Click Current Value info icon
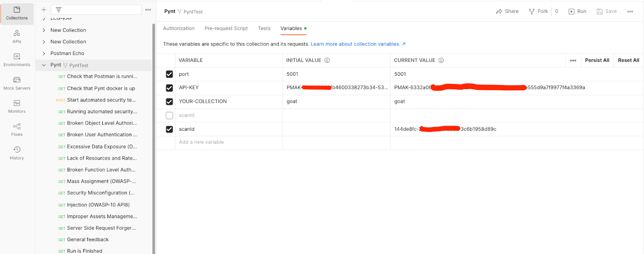Image resolution: width=644 pixels, height=254 pixels. coord(441,60)
